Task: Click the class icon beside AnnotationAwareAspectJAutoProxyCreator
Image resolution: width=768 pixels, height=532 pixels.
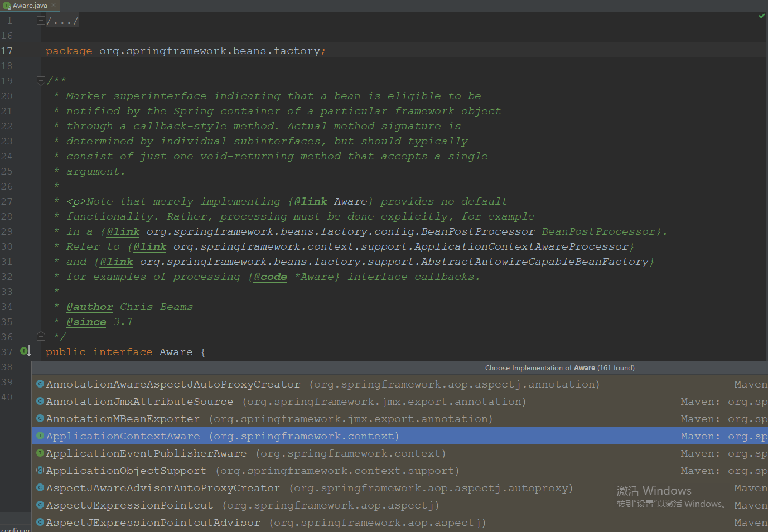Action: pos(40,384)
